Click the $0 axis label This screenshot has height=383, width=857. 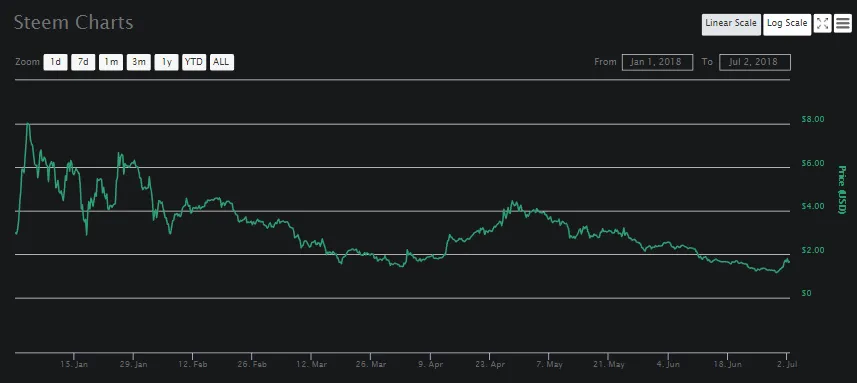click(806, 293)
